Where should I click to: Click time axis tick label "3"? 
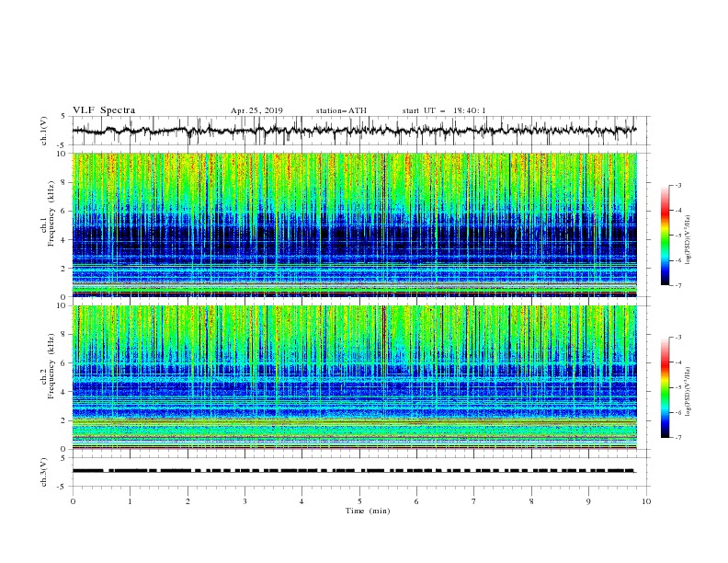[245, 501]
